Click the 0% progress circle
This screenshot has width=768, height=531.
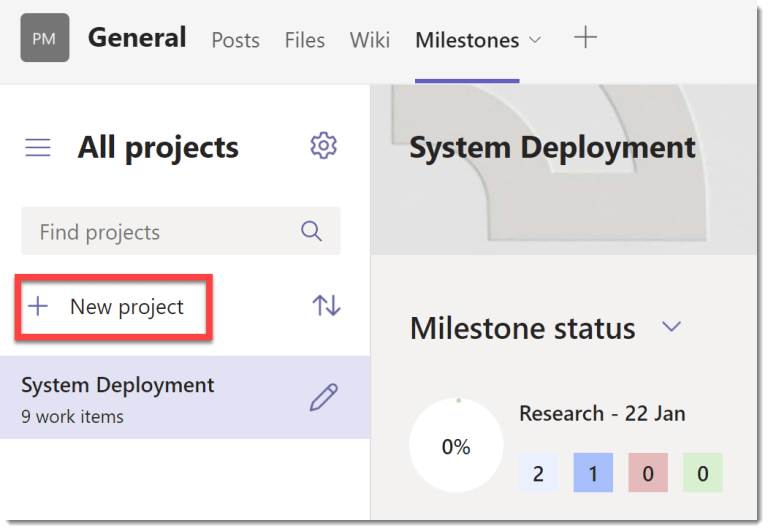[x=456, y=446]
